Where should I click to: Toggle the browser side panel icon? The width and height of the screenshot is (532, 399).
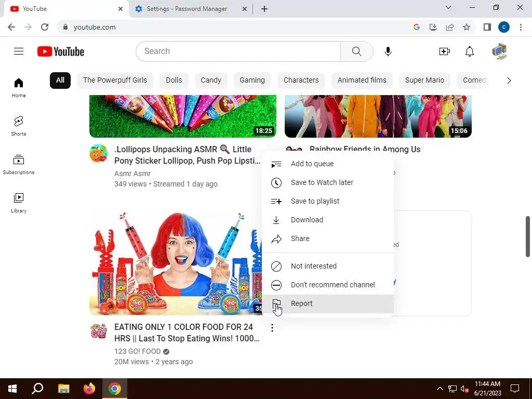coord(487,27)
